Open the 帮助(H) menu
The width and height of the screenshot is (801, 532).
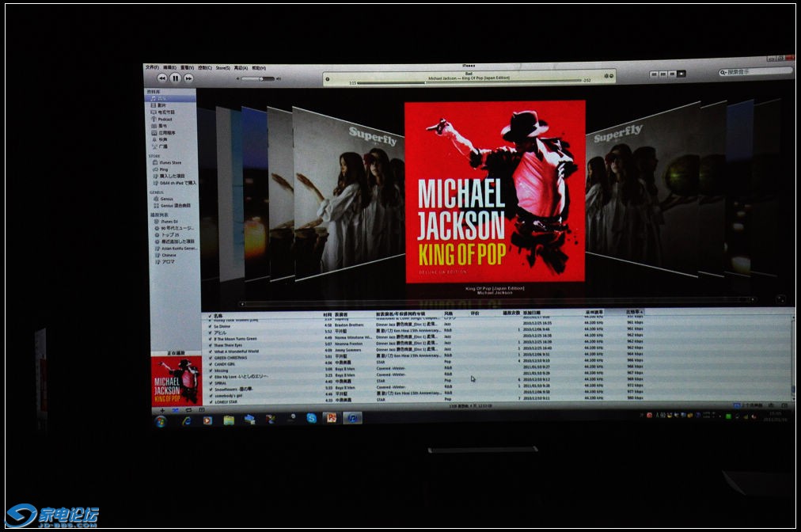[259, 67]
